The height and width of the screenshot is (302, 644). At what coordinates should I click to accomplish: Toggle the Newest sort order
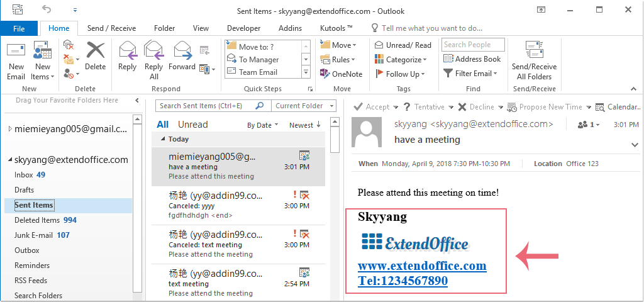[x=305, y=125]
